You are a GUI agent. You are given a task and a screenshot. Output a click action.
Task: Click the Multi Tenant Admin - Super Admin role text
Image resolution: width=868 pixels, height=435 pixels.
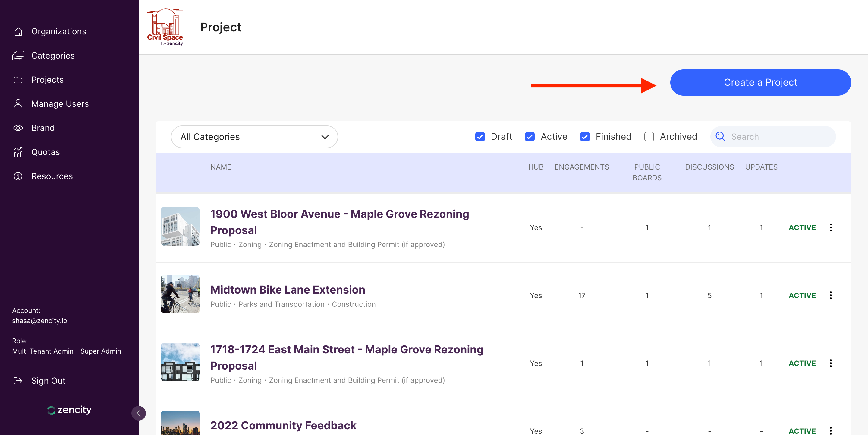click(x=67, y=351)
